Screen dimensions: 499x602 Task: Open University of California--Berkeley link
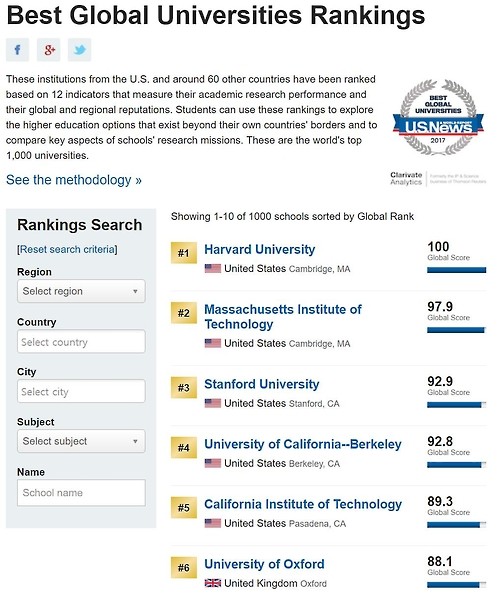302,444
